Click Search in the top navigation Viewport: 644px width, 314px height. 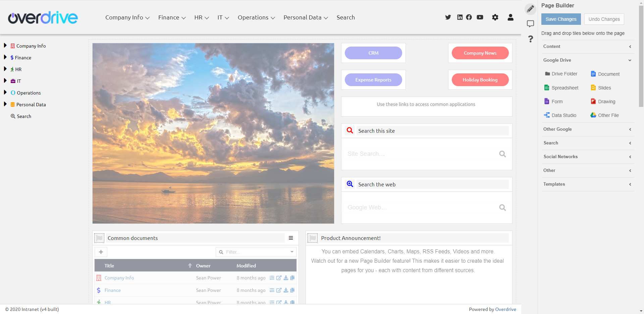(346, 17)
